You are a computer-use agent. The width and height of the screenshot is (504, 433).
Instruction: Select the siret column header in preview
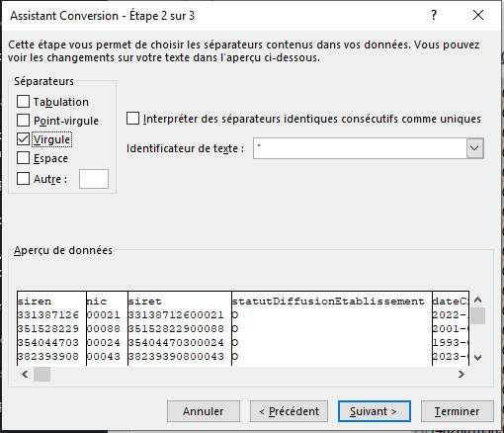[x=145, y=302]
